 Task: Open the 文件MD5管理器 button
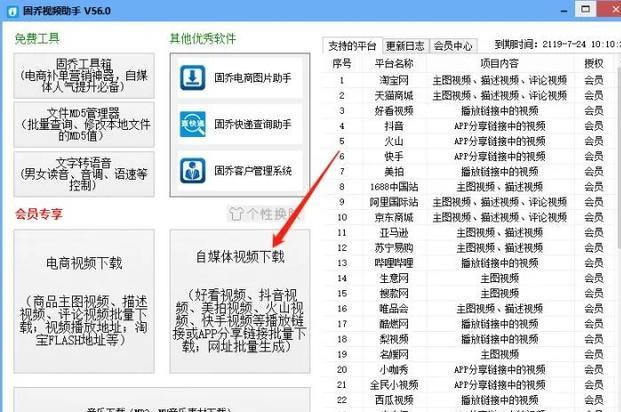pos(84,124)
